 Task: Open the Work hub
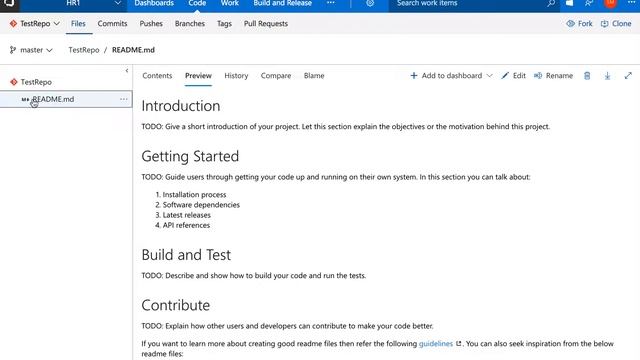pos(230,4)
